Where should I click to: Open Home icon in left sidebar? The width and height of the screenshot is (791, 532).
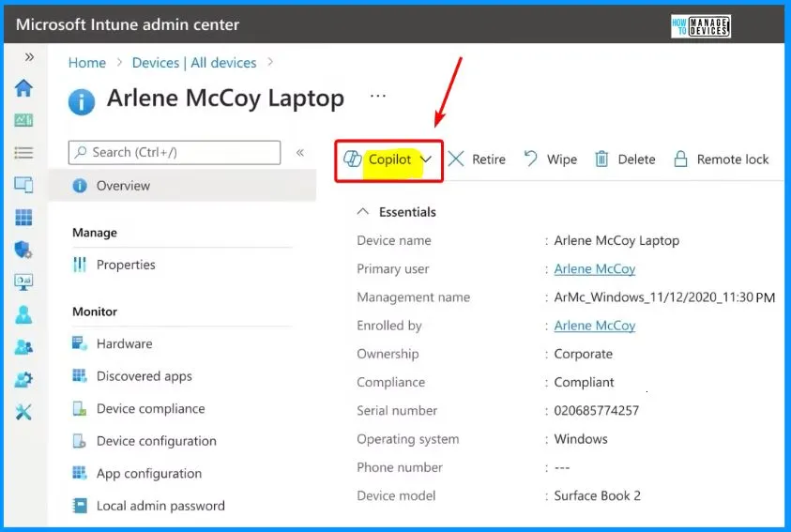[x=23, y=88]
